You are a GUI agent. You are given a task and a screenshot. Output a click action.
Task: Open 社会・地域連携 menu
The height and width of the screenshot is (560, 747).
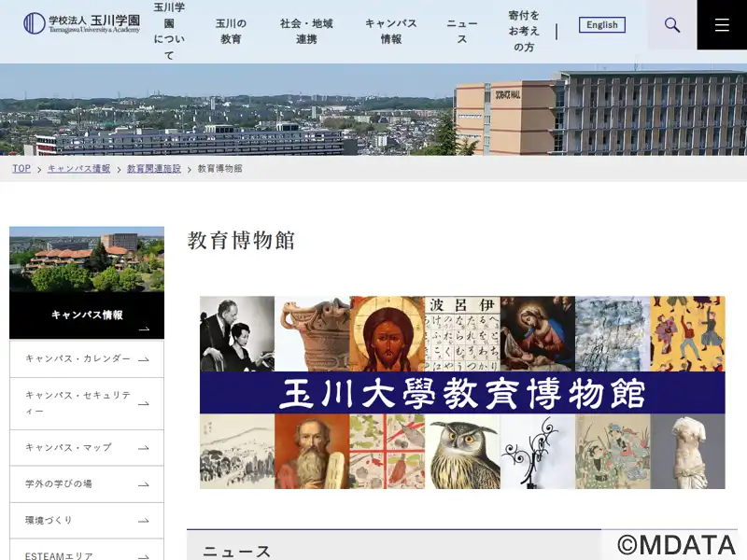306,32
